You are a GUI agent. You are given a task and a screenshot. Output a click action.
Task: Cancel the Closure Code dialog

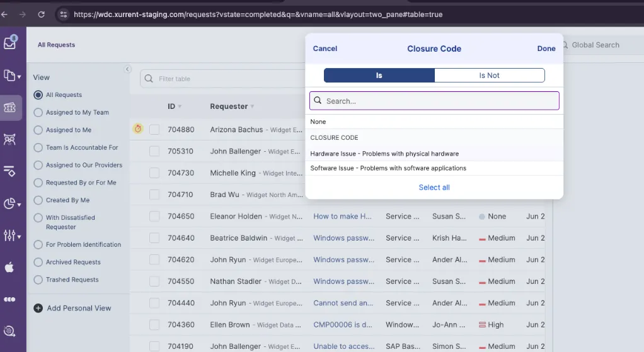[x=325, y=48]
